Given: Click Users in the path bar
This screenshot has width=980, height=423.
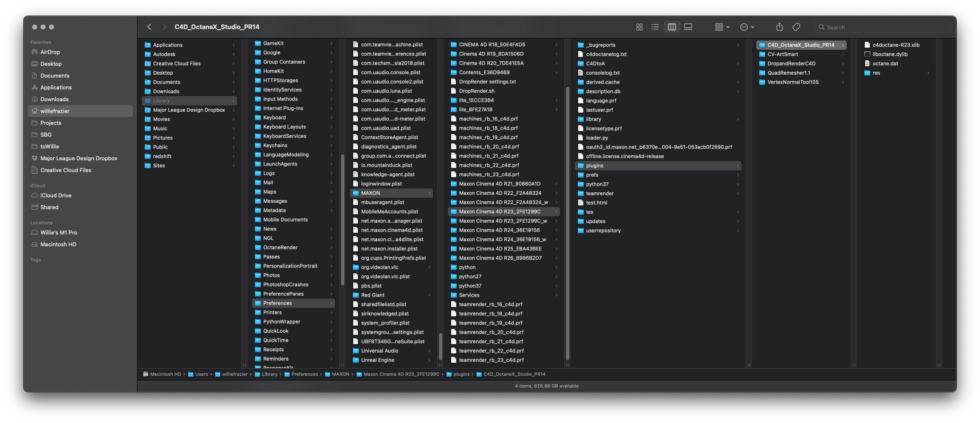Looking at the screenshot, I should (x=198, y=374).
